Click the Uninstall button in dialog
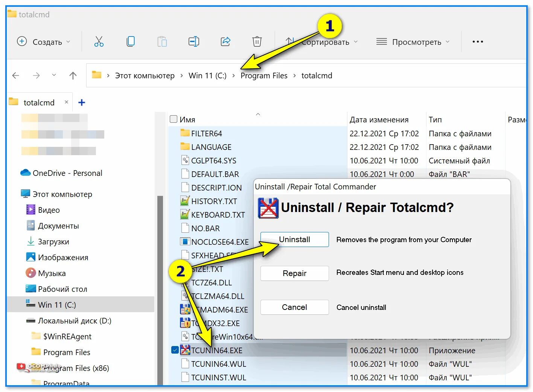This screenshot has width=533, height=392. [x=294, y=239]
